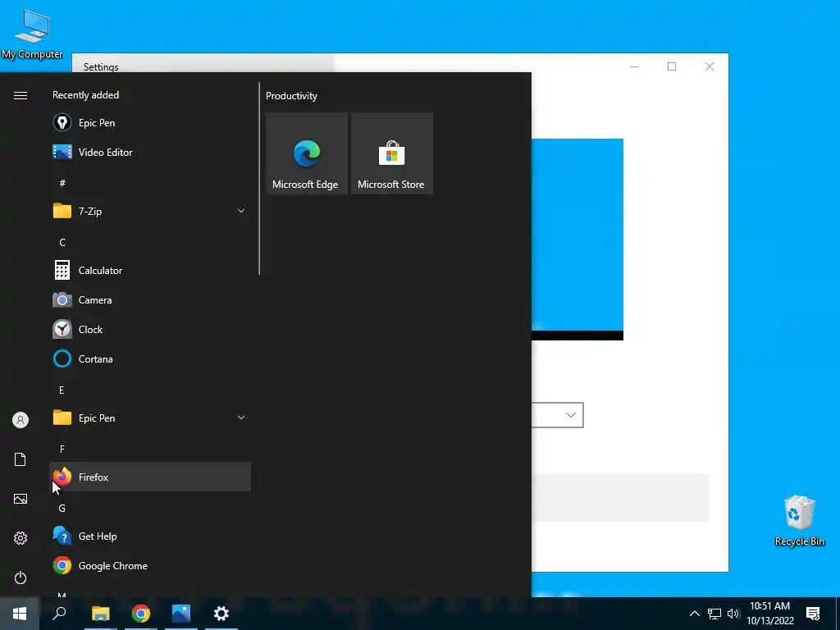Open Settings gear in the Start sidebar
840x630 pixels.
pos(21,538)
